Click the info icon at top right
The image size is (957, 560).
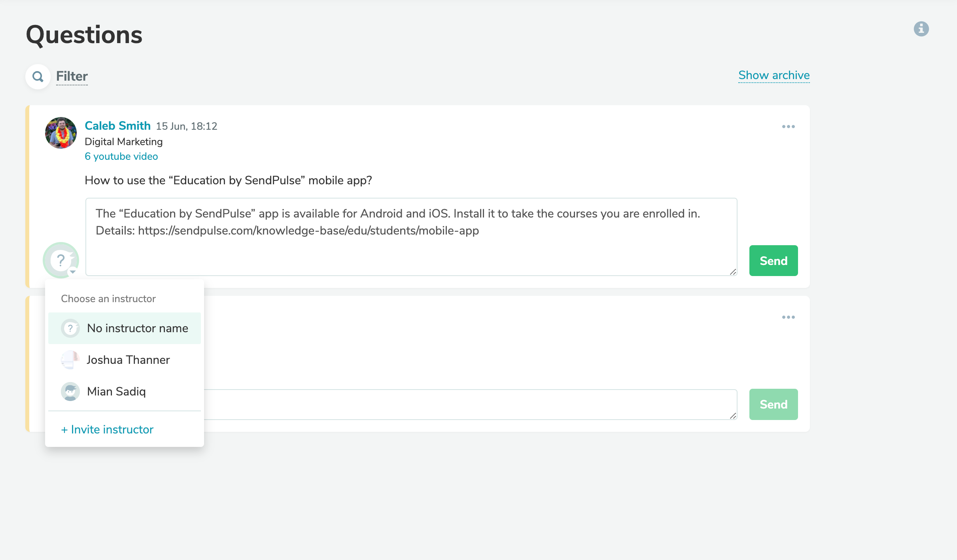tap(921, 29)
